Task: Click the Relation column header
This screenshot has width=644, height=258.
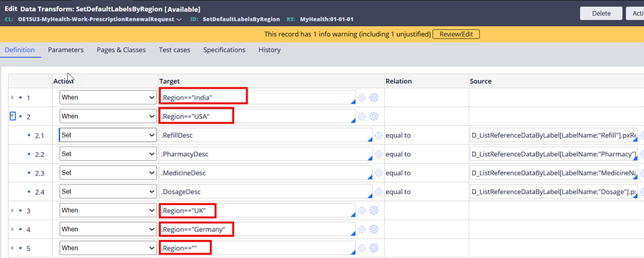Action: (x=398, y=81)
